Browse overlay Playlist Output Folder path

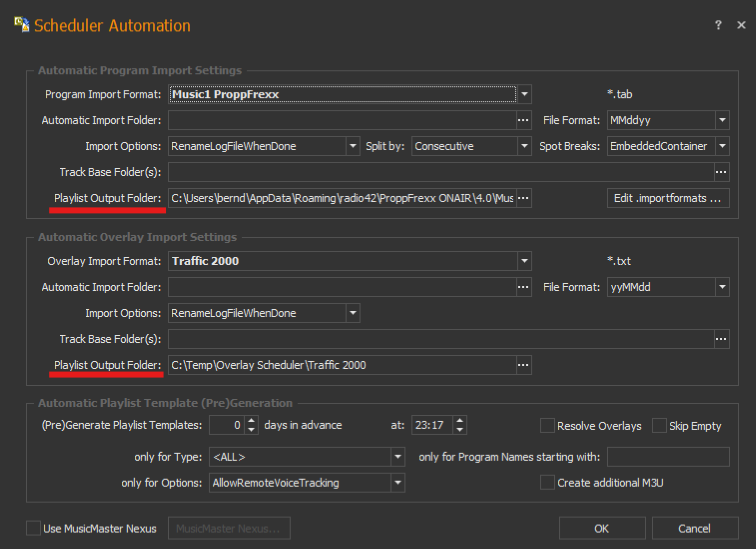pos(523,365)
